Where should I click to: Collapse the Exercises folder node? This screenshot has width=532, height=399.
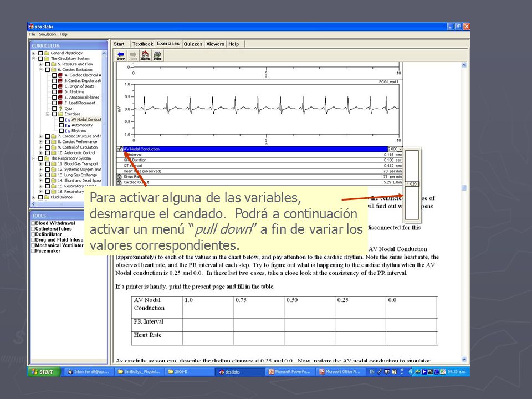tap(48, 114)
